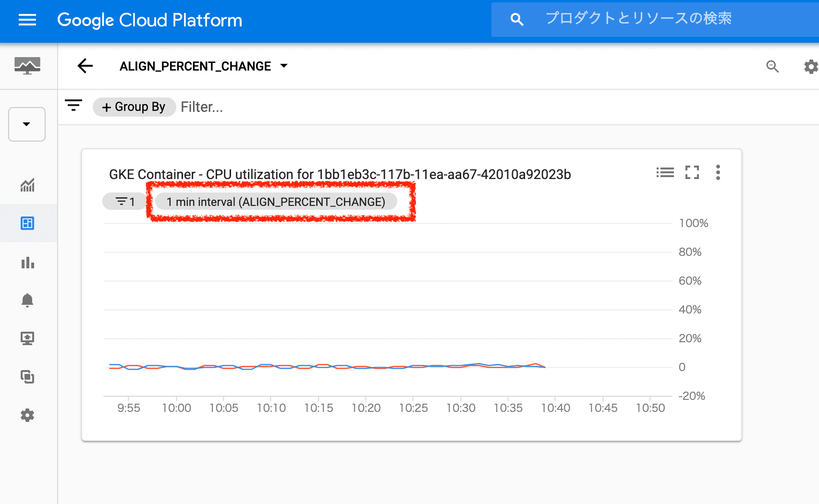This screenshot has width=819, height=504.
Task: Click the filter count chip showing 1
Action: click(x=125, y=202)
